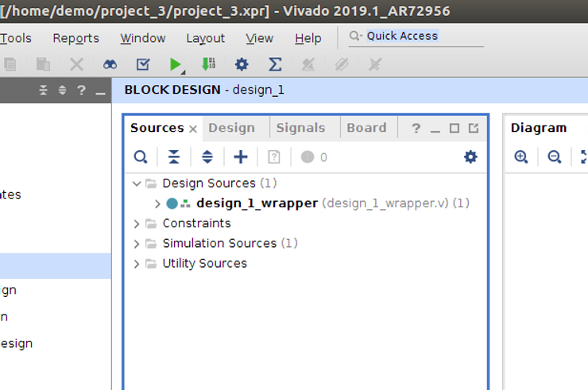Minimize the Flow Navigator panel
This screenshot has height=390, width=588.
tap(100, 92)
